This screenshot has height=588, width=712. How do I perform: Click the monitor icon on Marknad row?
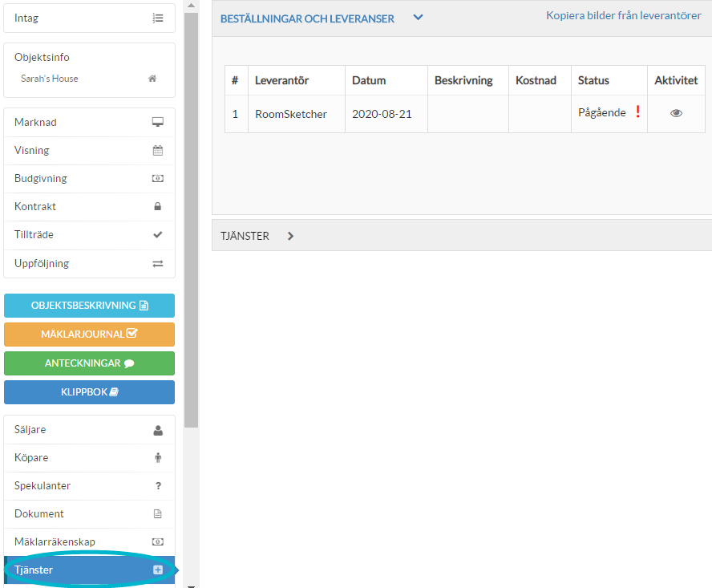tap(157, 122)
